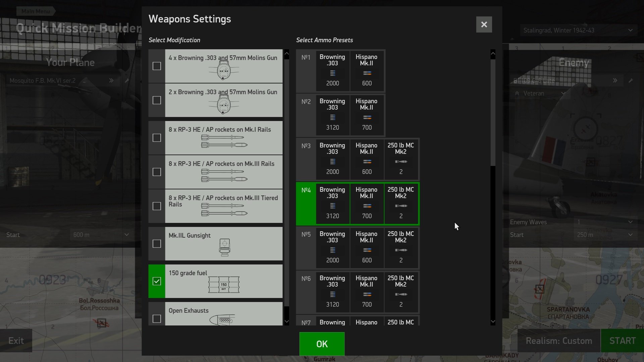Enable the Open Exhausts checkbox
The height and width of the screenshot is (362, 644).
click(x=157, y=319)
